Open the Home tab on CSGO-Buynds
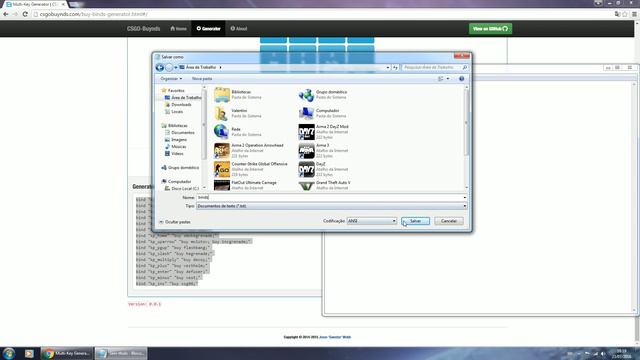640x360 pixels. point(178,29)
